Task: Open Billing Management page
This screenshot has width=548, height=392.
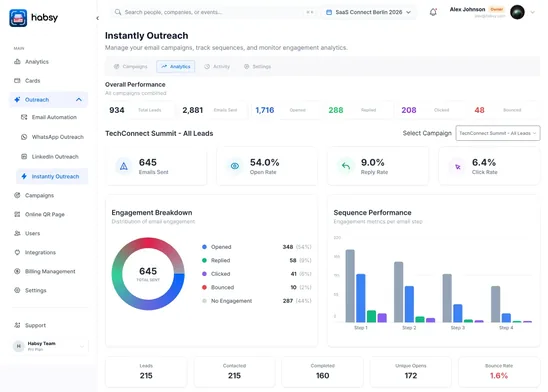Action: pyautogui.click(x=48, y=271)
